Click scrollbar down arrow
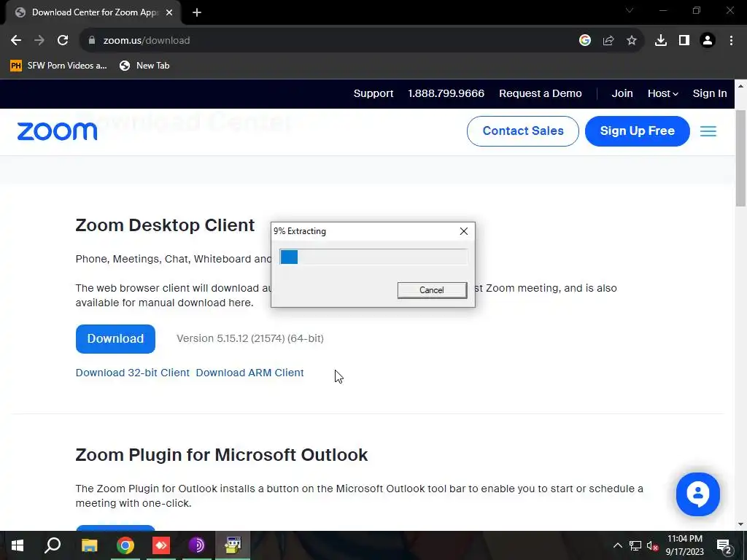 click(740, 525)
